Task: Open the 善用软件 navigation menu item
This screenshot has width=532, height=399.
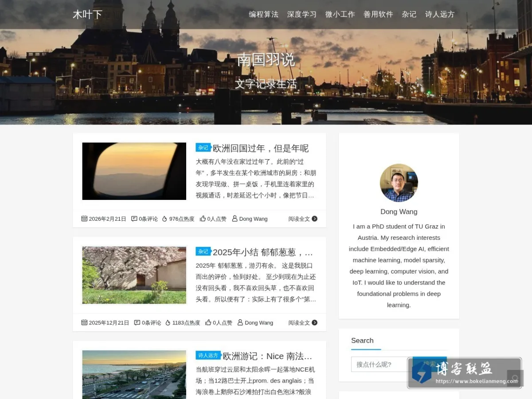Action: (378, 14)
